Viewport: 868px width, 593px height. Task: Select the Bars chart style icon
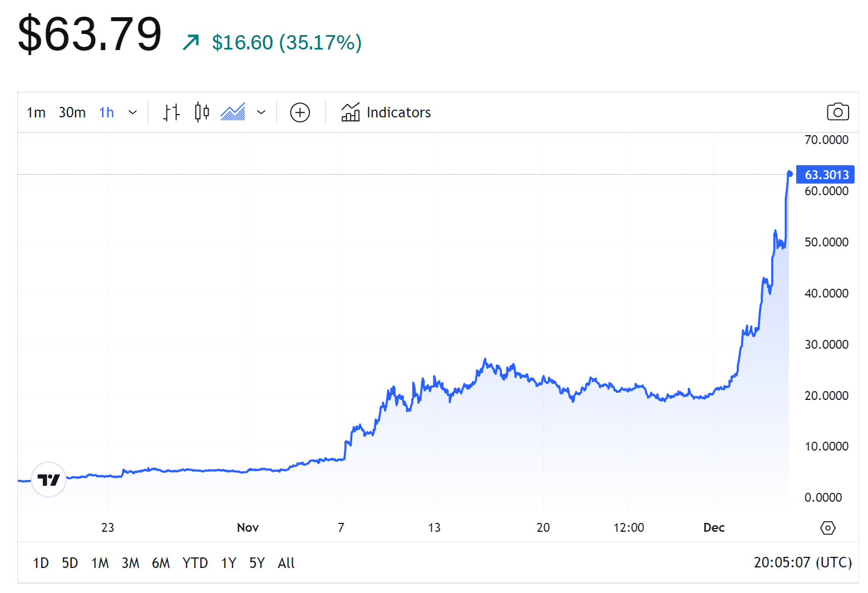point(171,112)
